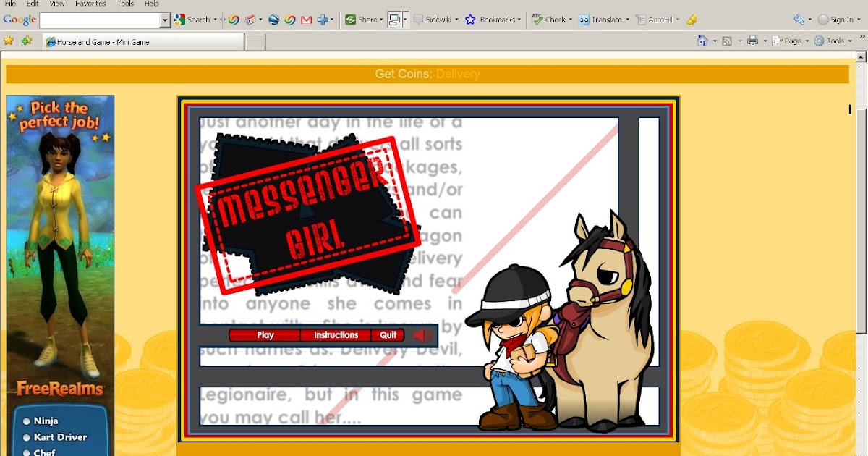Screen dimensions: 868x456
Task: Click the Add to Favorites icon
Action: 27,41
